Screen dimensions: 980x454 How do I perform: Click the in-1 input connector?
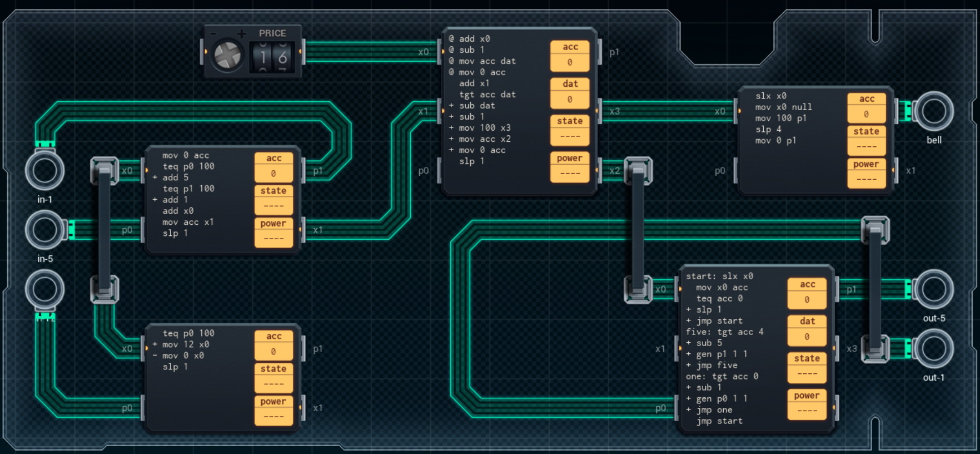pos(44,170)
